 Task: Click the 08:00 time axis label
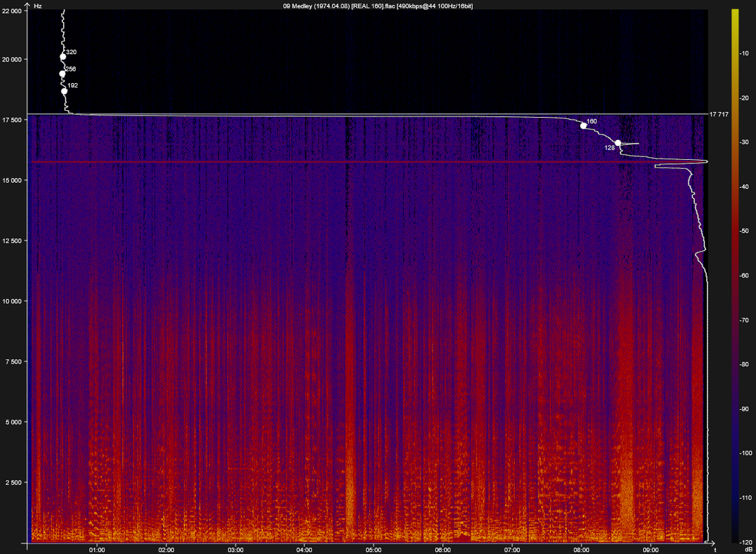click(581, 550)
